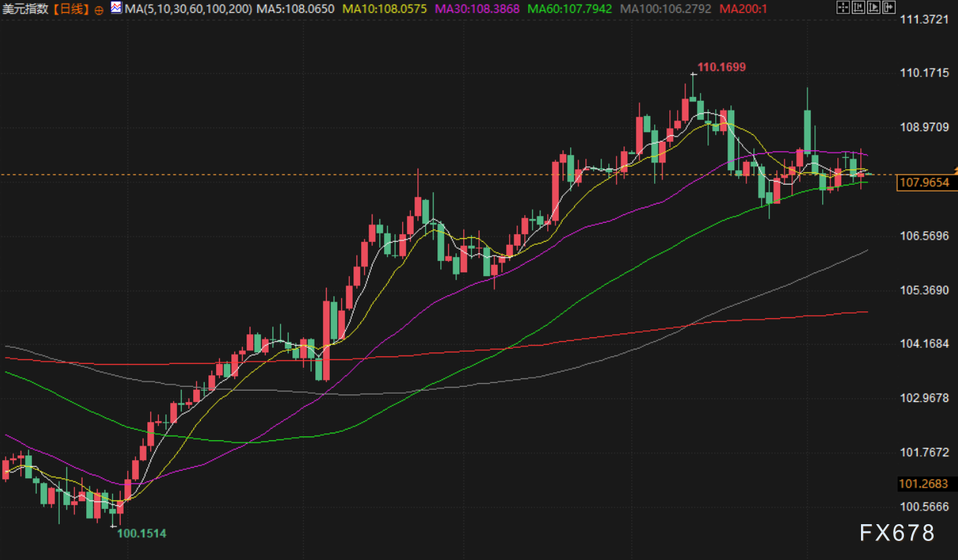Open the 日线 timeframe selector
This screenshot has width=958, height=560.
71,9
